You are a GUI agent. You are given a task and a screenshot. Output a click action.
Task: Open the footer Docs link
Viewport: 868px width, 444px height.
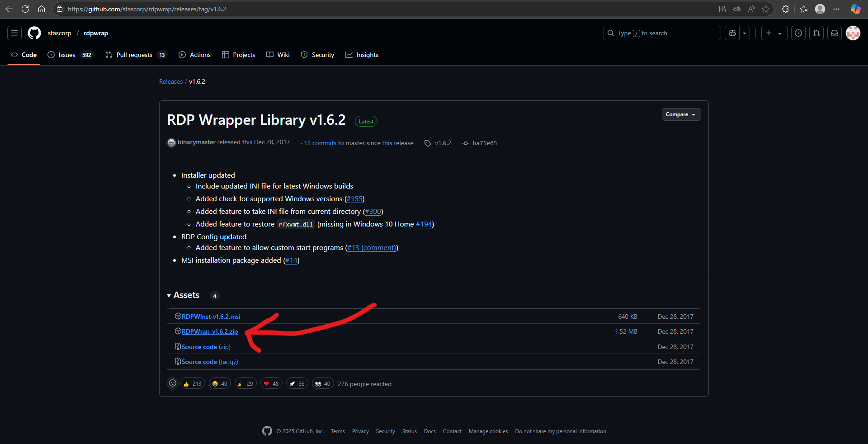click(x=430, y=431)
